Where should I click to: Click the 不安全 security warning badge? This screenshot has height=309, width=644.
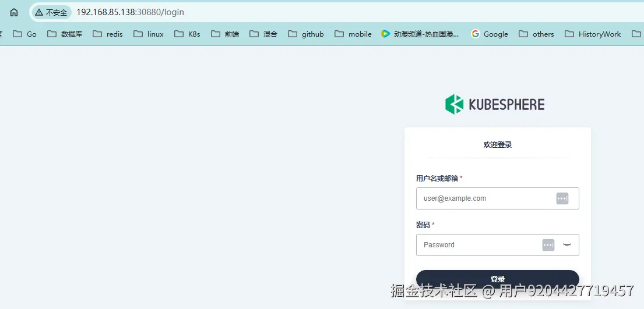click(51, 12)
